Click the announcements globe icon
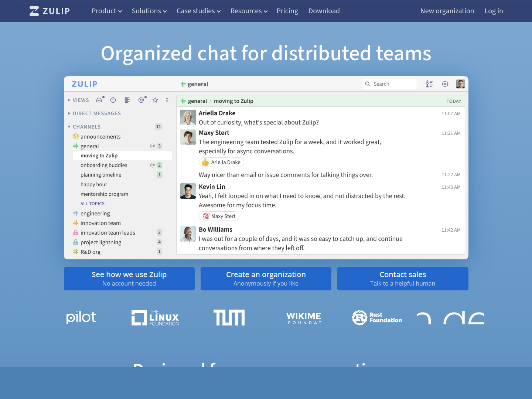This screenshot has width=532, height=399. [x=76, y=136]
